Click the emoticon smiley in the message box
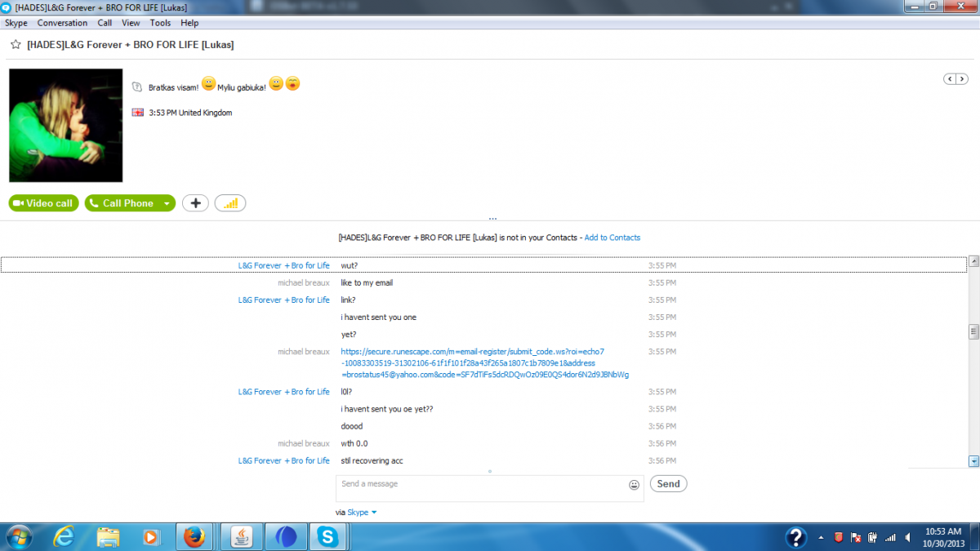The height and width of the screenshot is (551, 980). point(634,485)
